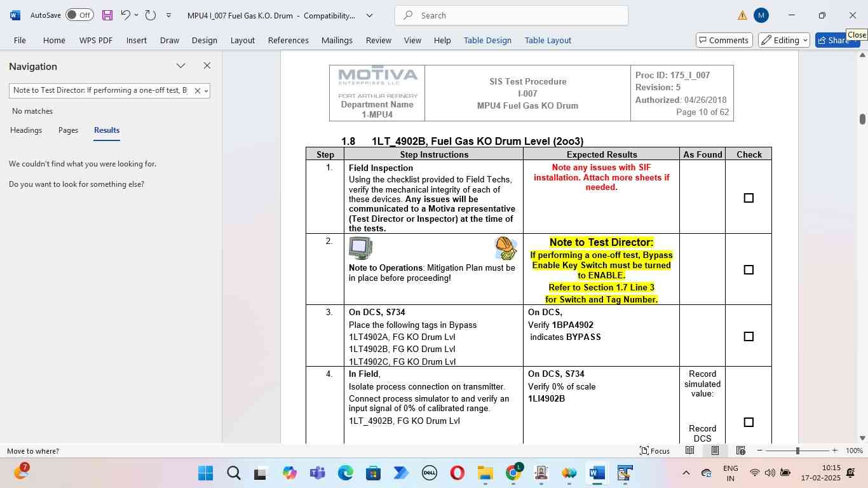Switch to the Table Layout tab
868x488 pixels.
tap(548, 40)
